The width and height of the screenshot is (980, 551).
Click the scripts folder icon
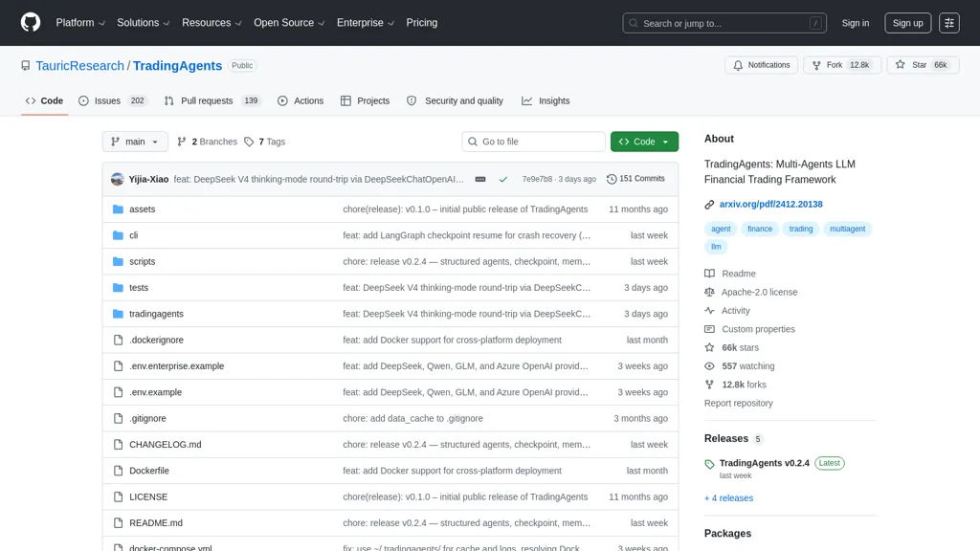click(x=118, y=262)
